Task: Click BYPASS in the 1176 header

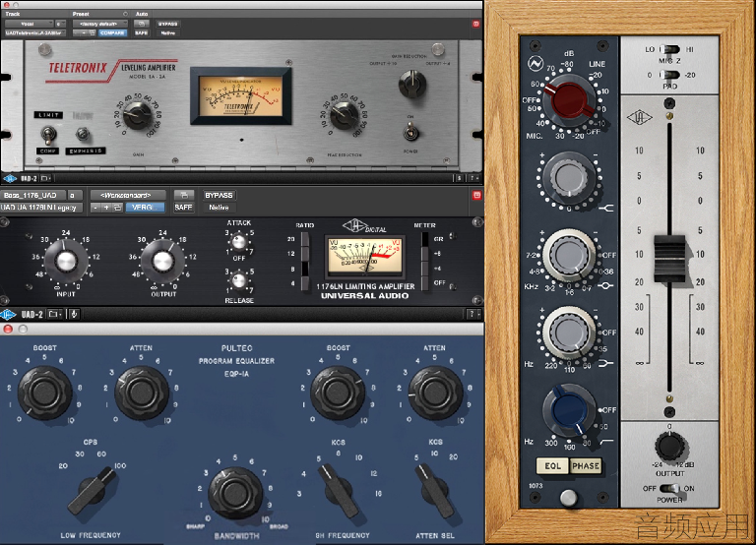Action: click(219, 195)
